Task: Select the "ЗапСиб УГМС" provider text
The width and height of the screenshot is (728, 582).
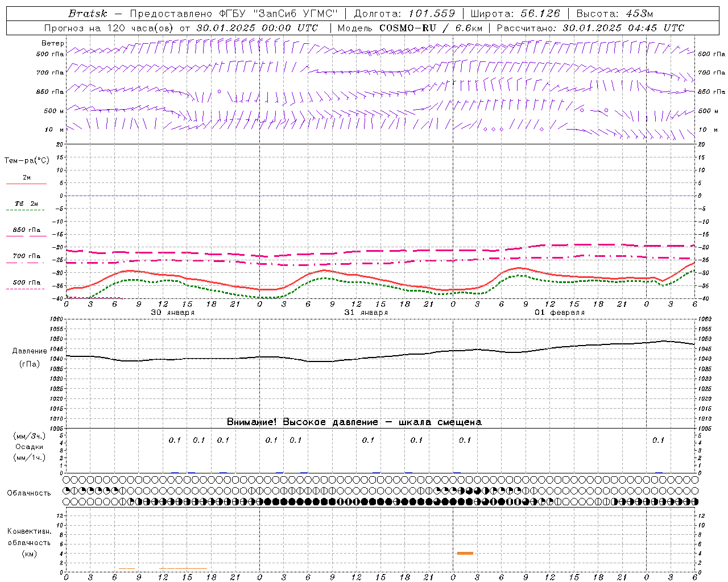Action: coord(296,14)
